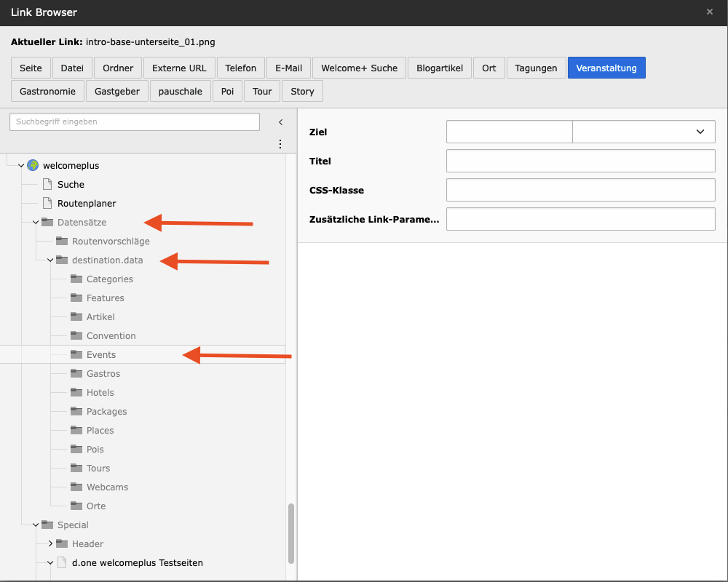Switch to the E-Mail tab
The width and height of the screenshot is (728, 582).
click(x=288, y=68)
